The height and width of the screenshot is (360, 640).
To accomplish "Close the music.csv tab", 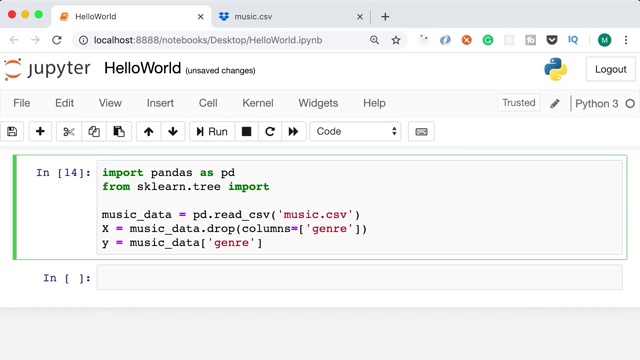I will pos(360,17).
